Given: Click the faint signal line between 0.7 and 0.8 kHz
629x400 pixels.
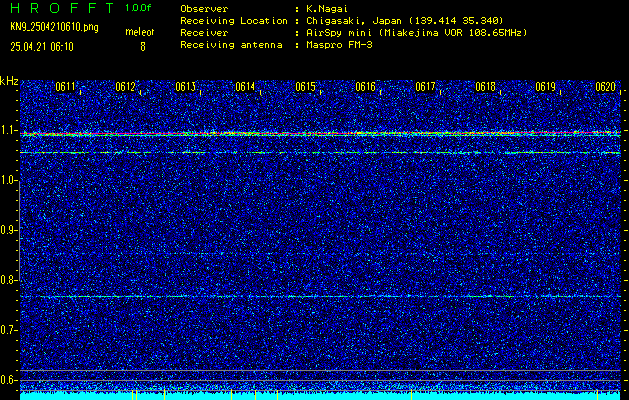Looking at the screenshot, I should (320, 296).
